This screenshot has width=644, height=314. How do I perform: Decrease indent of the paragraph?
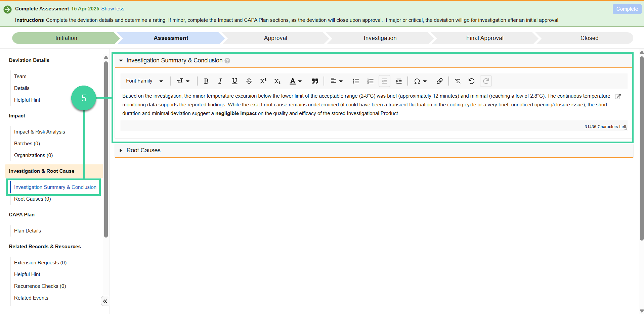coord(384,81)
